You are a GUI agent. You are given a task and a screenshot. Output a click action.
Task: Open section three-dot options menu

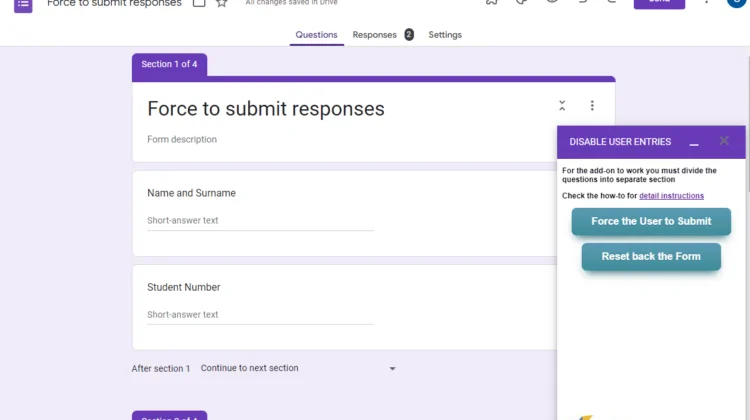pos(592,106)
